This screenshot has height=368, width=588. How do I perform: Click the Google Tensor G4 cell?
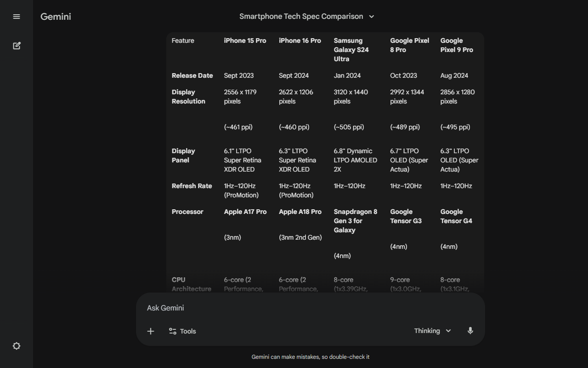(456, 216)
